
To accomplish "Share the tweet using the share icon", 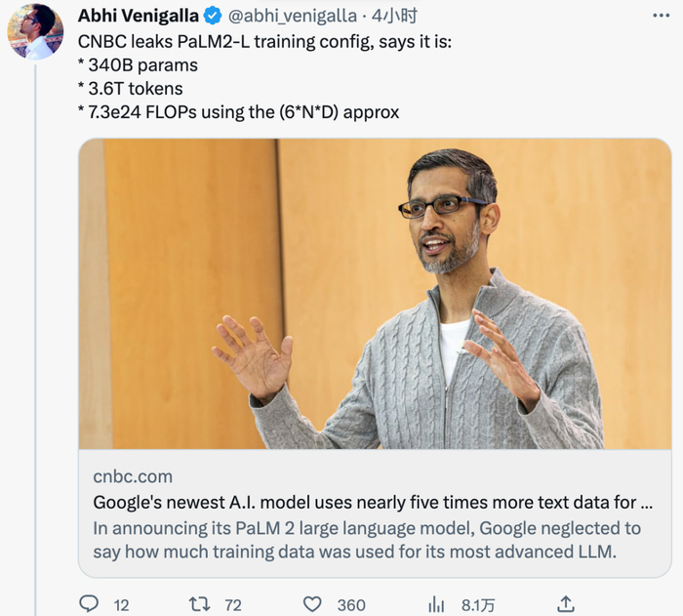I will [x=566, y=604].
